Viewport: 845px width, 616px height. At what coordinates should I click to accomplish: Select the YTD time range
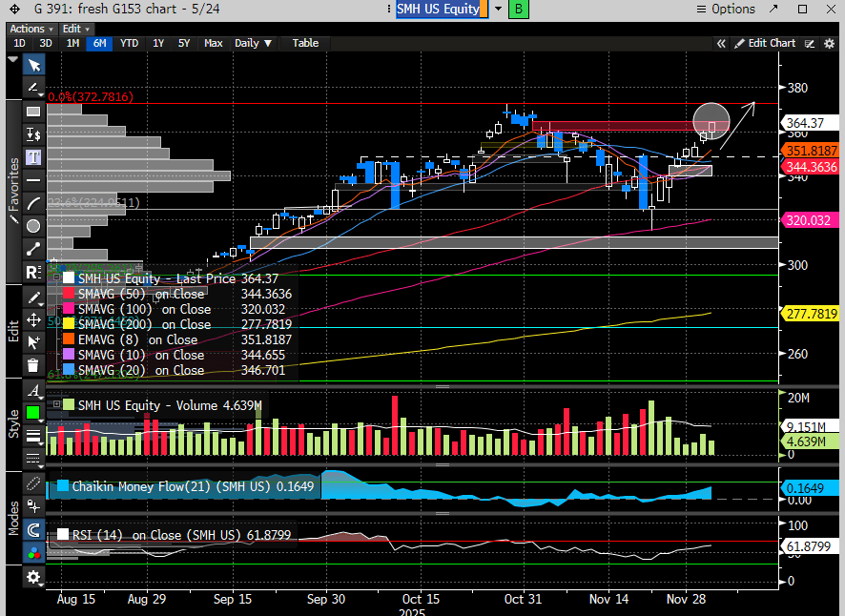(x=130, y=43)
